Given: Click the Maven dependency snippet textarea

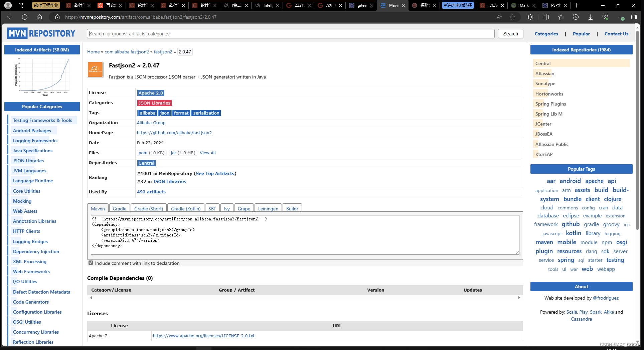Looking at the screenshot, I should (x=305, y=235).
